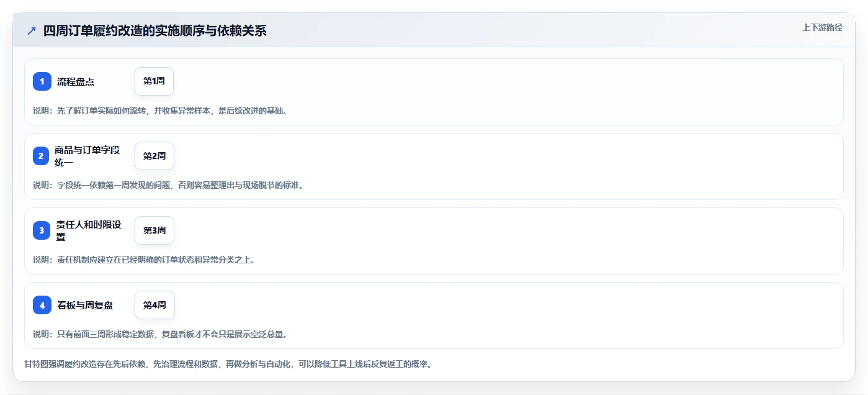
Task: Click the 流程盘点 step title
Action: pos(76,81)
